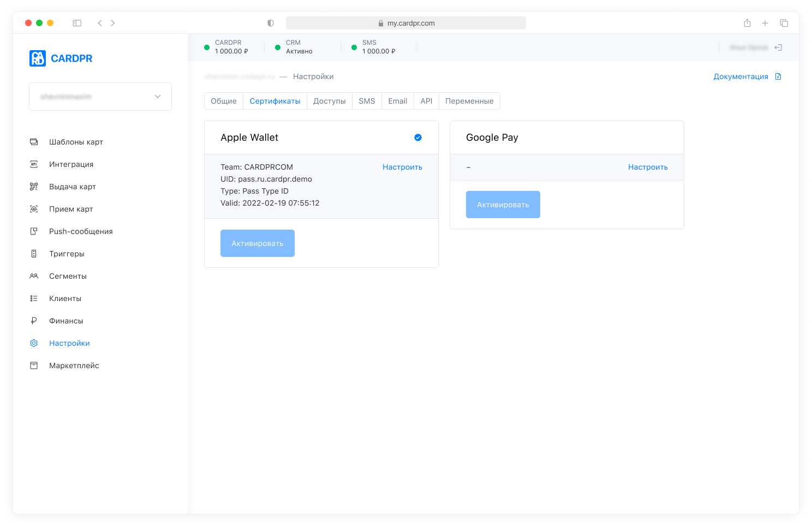Go back with browser back arrow
The width and height of the screenshot is (812, 528).
[100, 23]
